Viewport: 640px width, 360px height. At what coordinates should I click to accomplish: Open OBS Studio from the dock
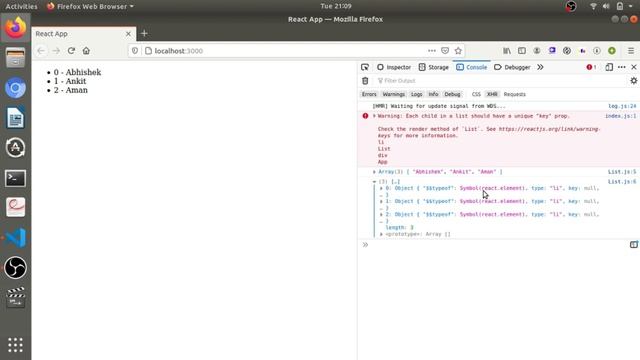coord(16,268)
